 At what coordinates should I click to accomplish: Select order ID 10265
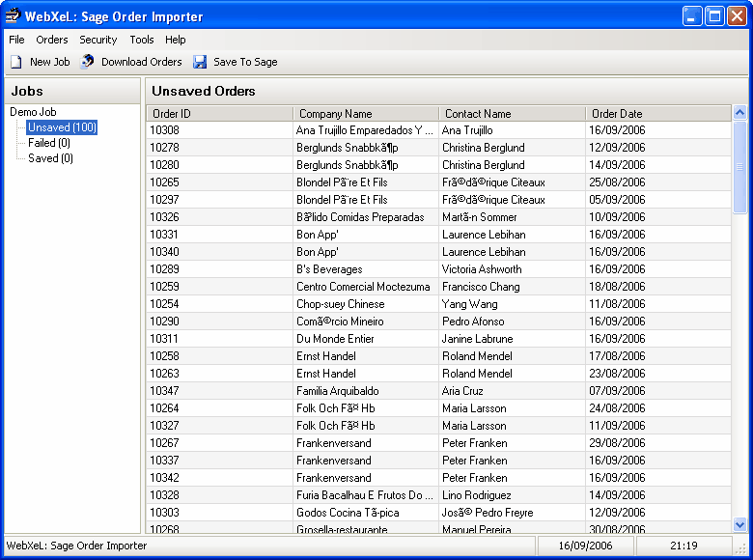[164, 182]
